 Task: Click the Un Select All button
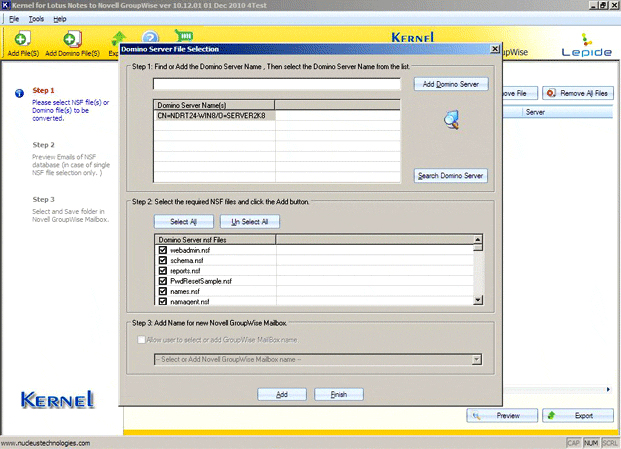point(250,222)
